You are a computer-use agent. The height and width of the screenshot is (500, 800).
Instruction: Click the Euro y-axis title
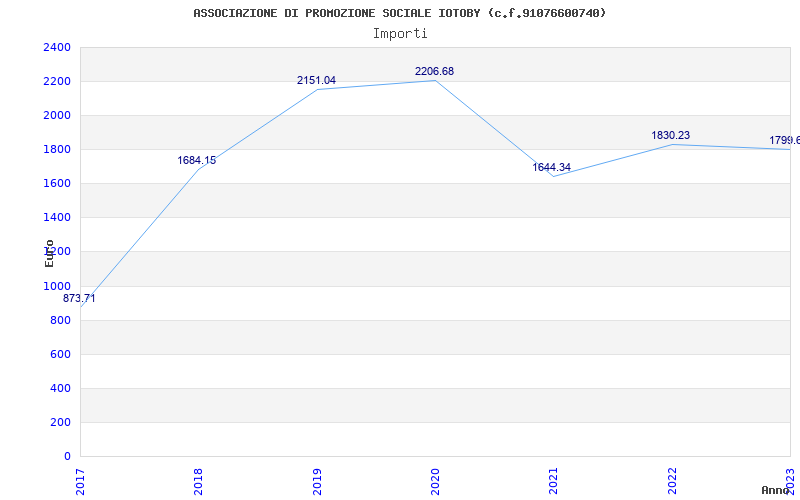(49, 253)
